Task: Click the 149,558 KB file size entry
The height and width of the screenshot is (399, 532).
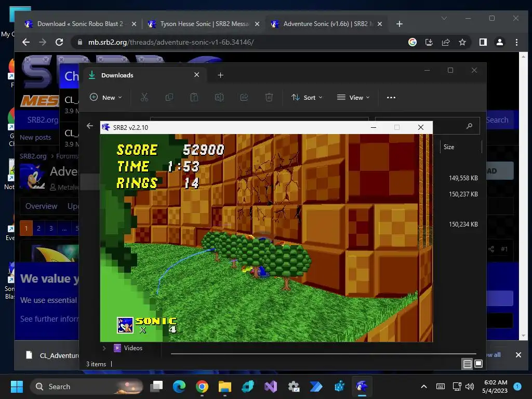Action: [x=463, y=178]
